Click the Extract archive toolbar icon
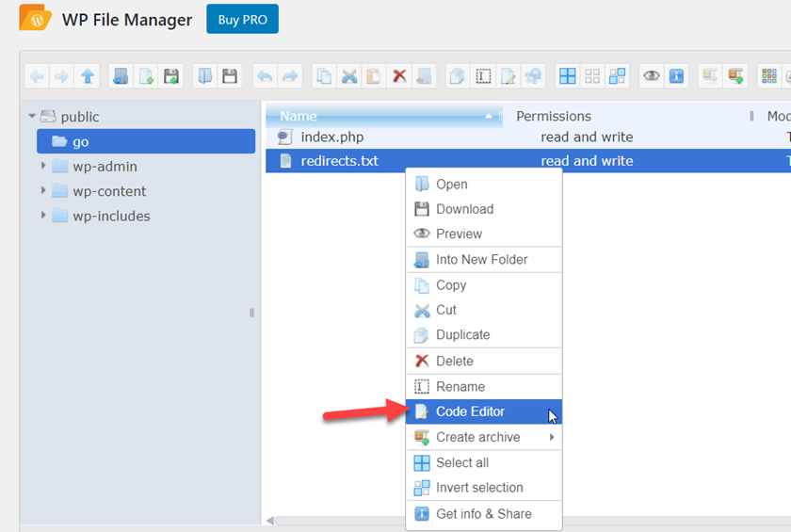Screen dimensions: 791x532 [x=710, y=76]
